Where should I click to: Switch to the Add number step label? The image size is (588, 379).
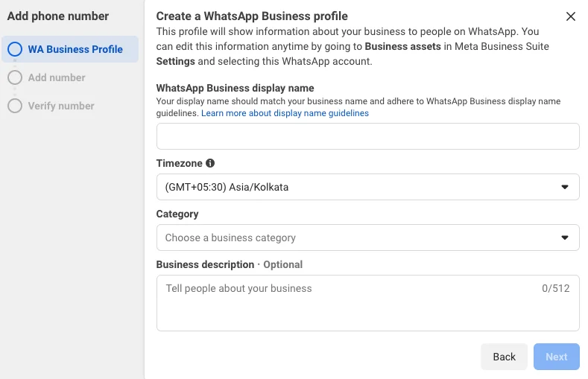point(57,77)
